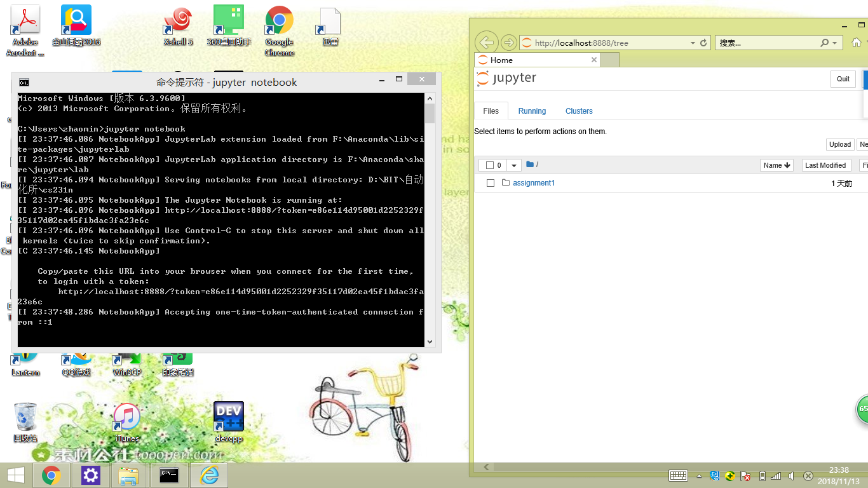Show hidden system tray icons
The height and width of the screenshot is (488, 868).
(700, 476)
